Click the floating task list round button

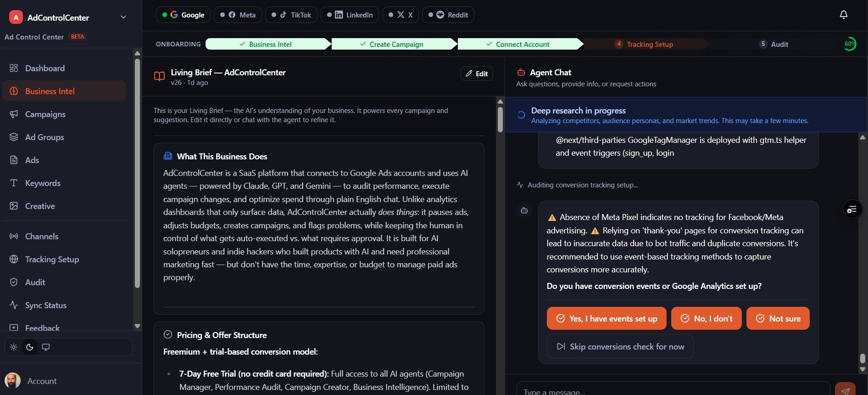(852, 210)
